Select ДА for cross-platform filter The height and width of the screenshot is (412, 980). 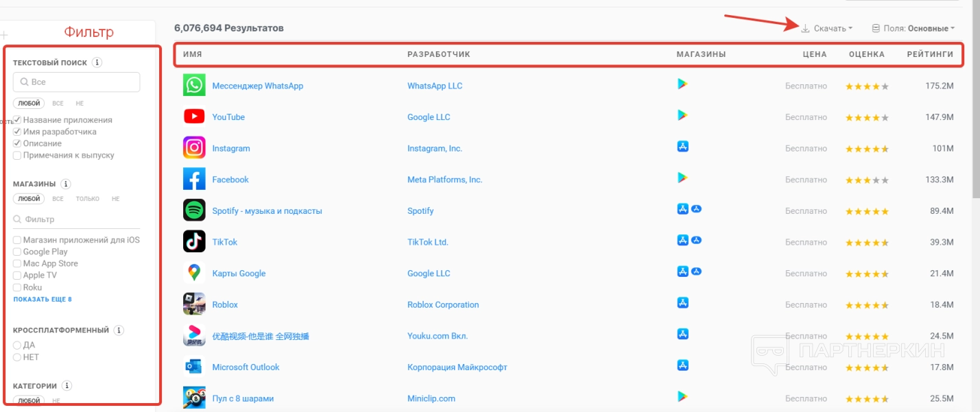click(17, 345)
